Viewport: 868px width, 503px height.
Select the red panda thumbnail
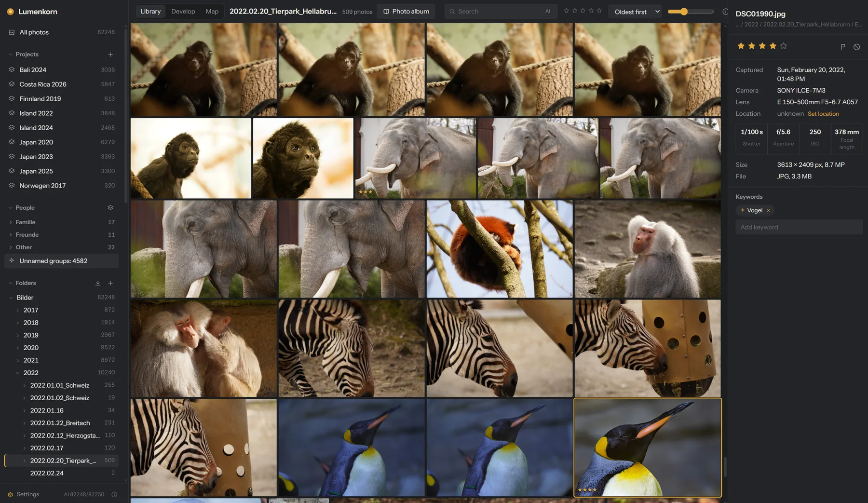(x=500, y=249)
